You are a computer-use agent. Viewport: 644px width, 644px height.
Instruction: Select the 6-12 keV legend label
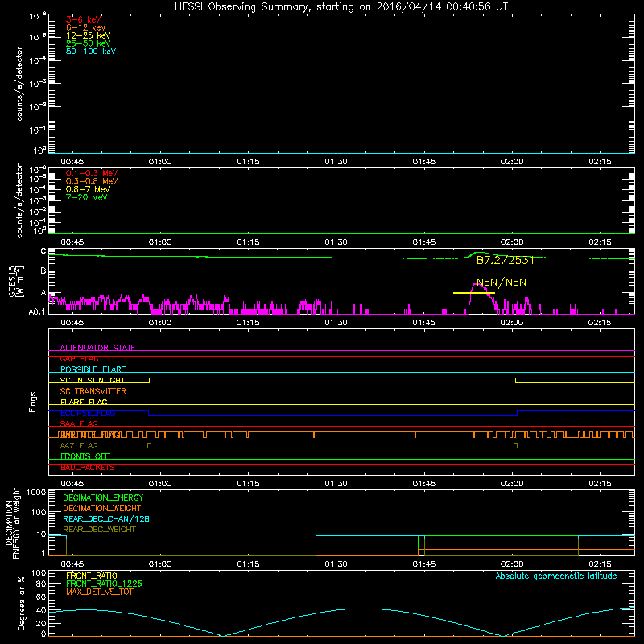[x=85, y=27]
